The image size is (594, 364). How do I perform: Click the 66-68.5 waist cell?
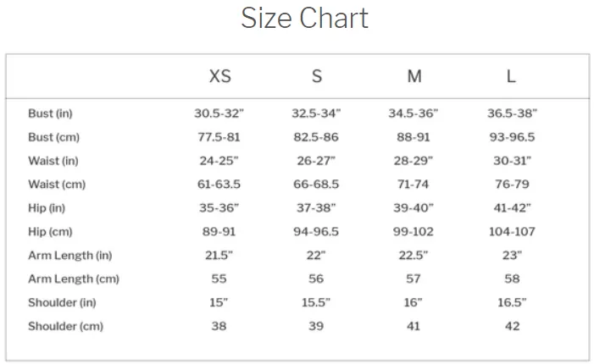(x=316, y=185)
